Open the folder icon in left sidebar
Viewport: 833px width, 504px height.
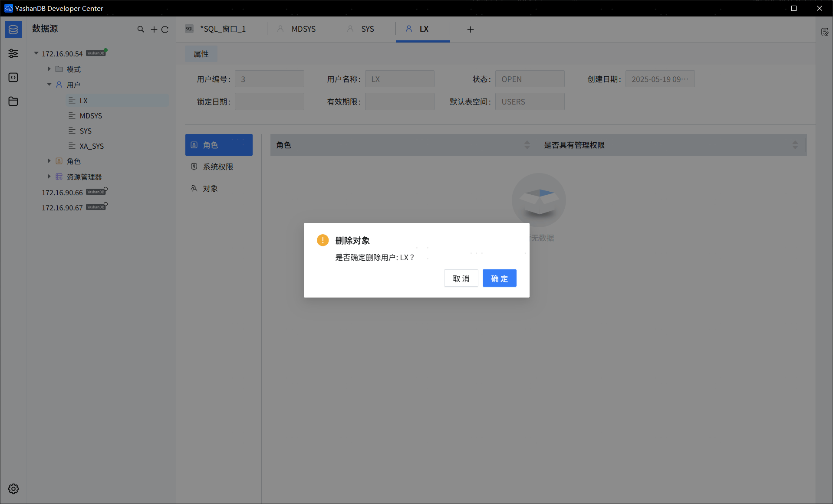(x=13, y=101)
